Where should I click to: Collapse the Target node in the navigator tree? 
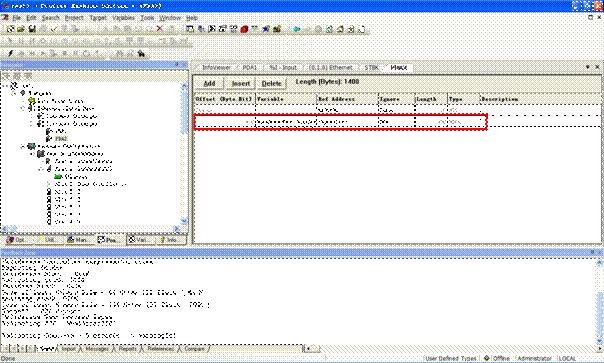pos(13,93)
